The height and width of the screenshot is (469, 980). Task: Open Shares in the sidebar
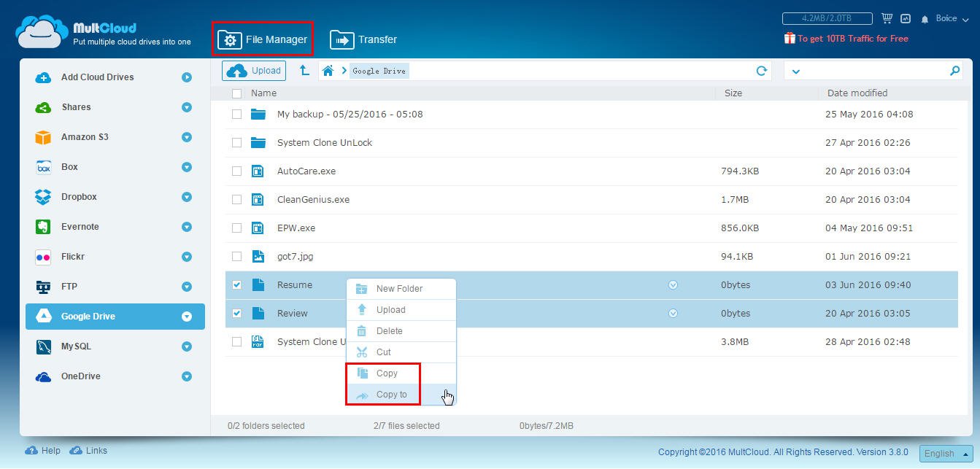tap(77, 107)
